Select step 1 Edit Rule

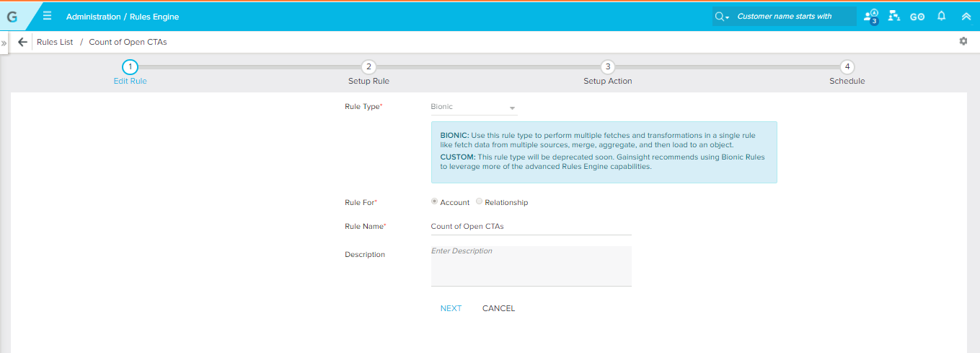(130, 72)
